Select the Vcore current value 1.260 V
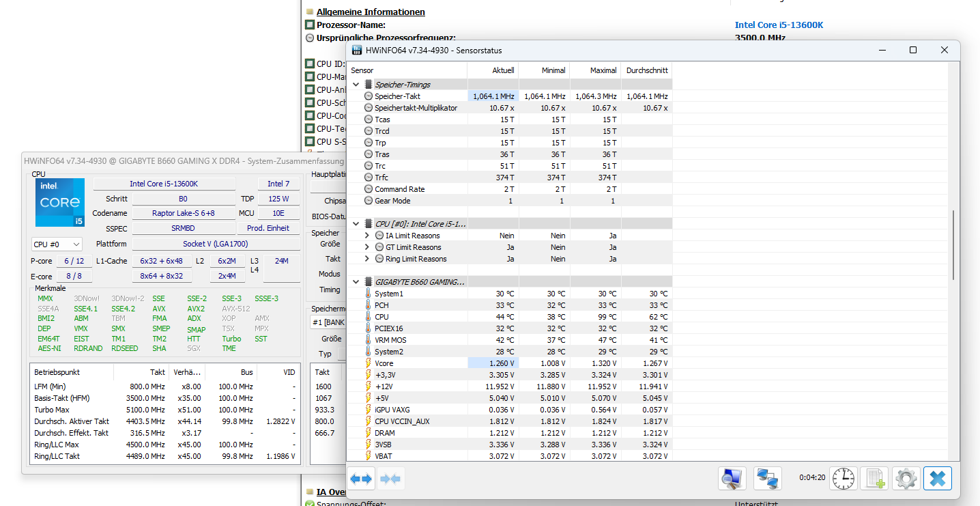980x506 pixels. (493, 363)
